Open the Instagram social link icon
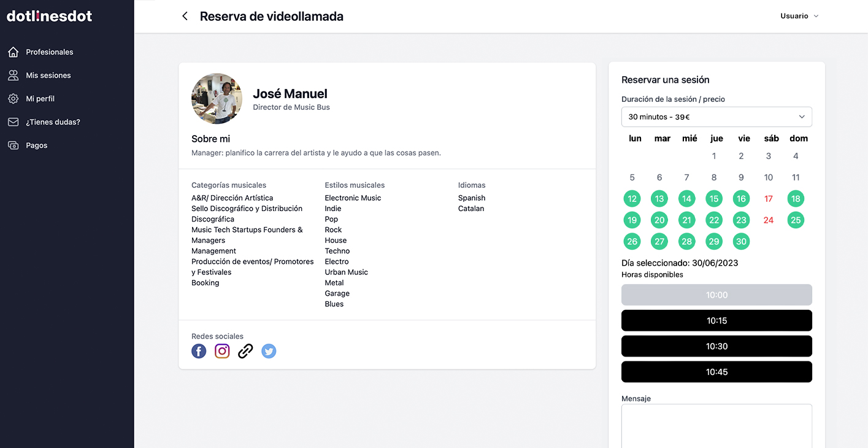 click(222, 351)
